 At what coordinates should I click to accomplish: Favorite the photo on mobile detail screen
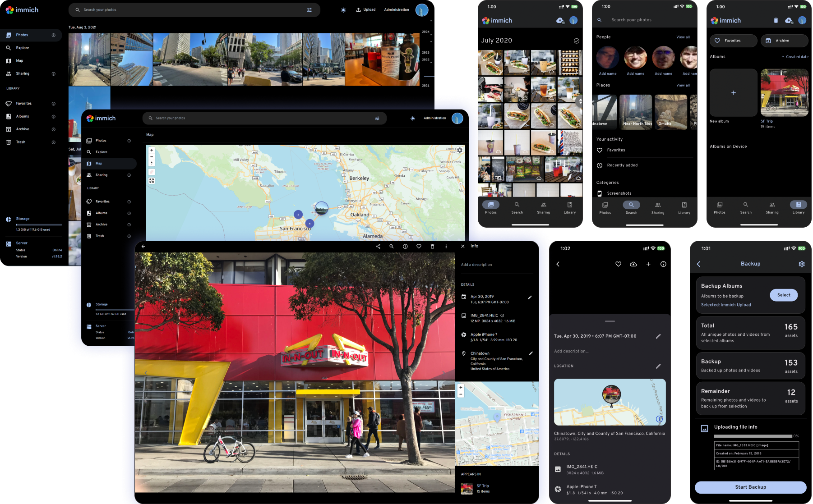[619, 264]
